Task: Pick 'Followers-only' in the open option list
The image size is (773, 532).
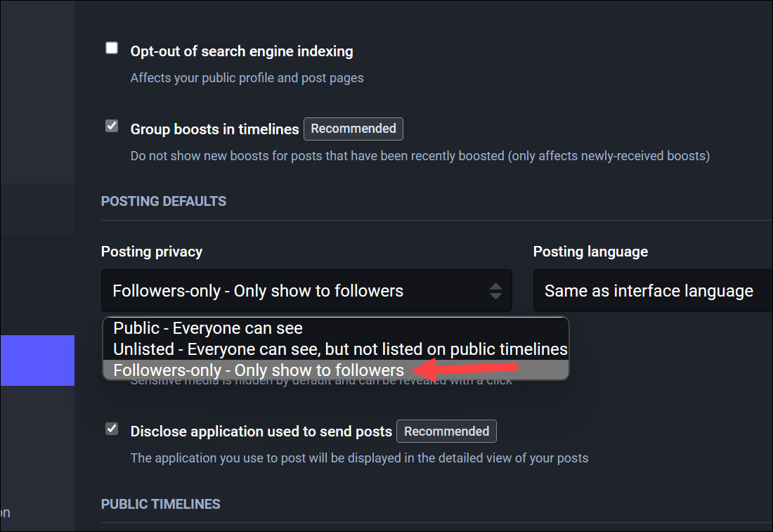Action: (259, 370)
